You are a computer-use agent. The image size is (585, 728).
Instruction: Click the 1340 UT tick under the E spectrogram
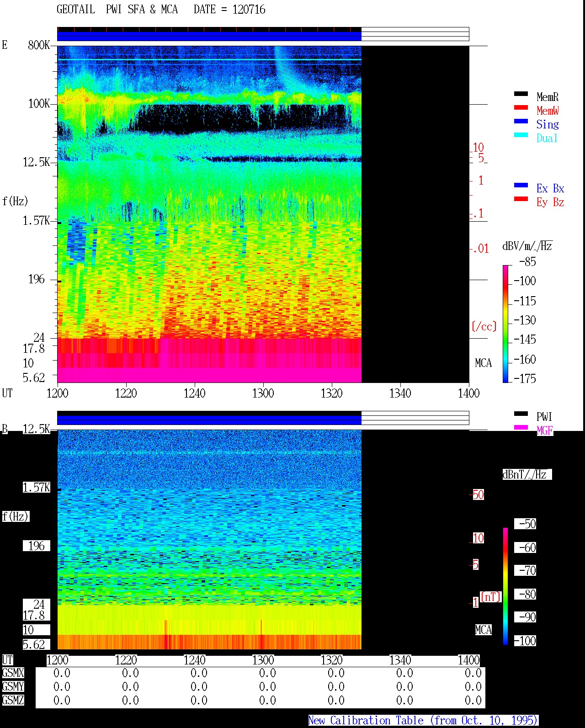click(x=400, y=393)
